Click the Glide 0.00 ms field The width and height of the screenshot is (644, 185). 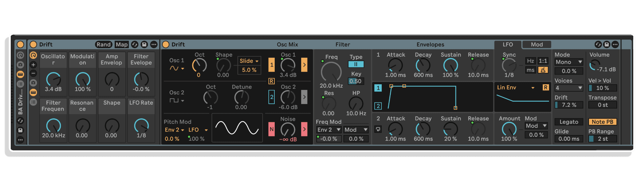569,139
